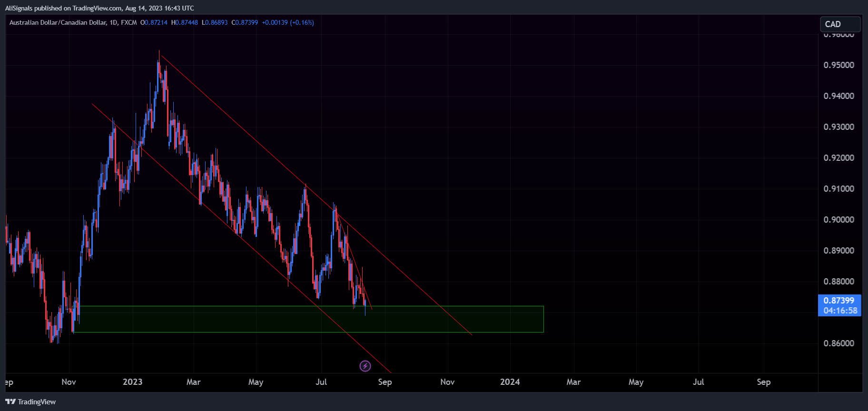Click the 0.91000 price axis label

point(839,189)
